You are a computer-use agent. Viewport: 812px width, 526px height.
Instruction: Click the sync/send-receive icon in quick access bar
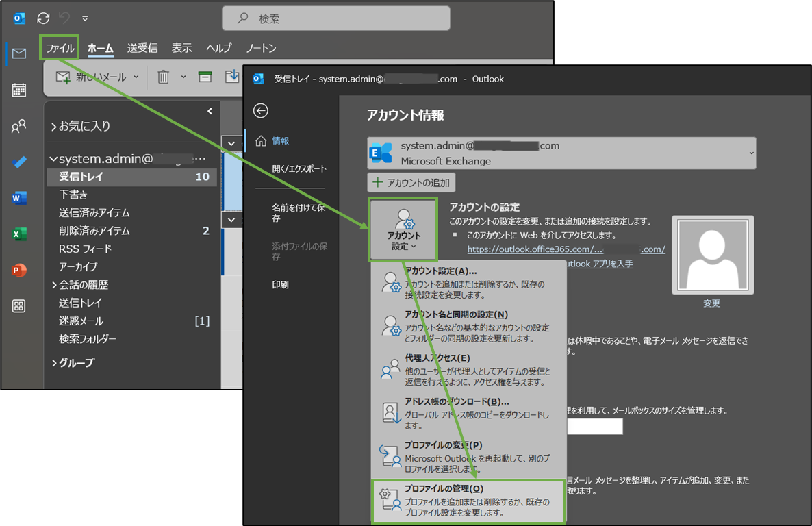pos(44,18)
